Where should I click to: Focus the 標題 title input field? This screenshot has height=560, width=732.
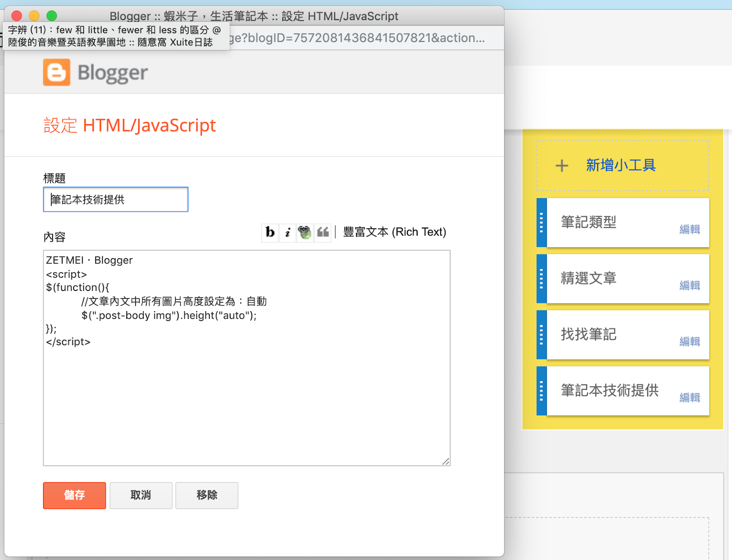click(116, 199)
